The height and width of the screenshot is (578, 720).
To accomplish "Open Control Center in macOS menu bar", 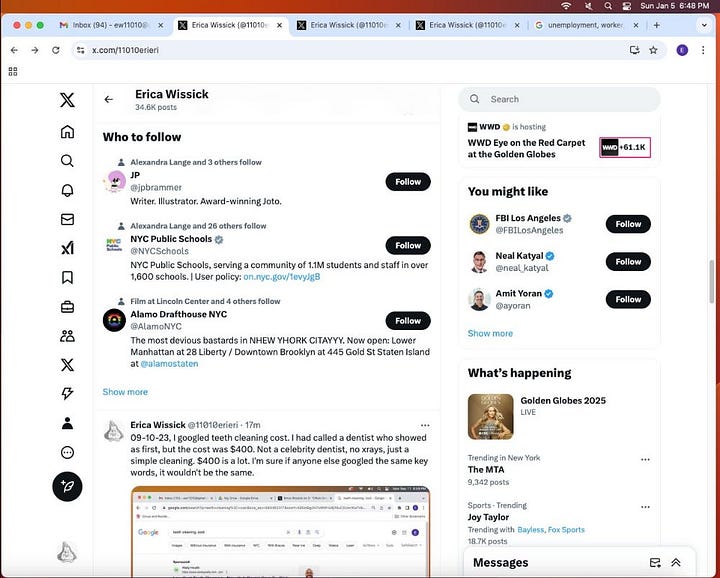I will coord(626,6).
